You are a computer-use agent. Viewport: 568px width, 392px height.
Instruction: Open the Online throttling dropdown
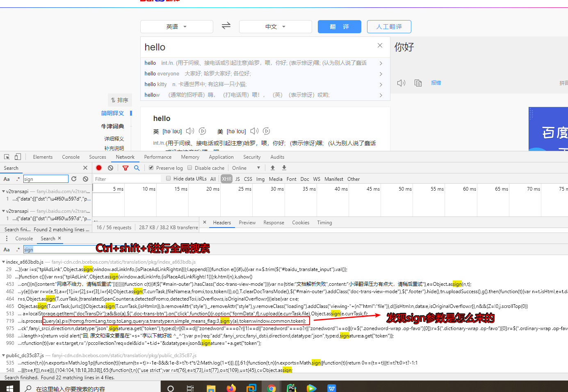coord(245,167)
